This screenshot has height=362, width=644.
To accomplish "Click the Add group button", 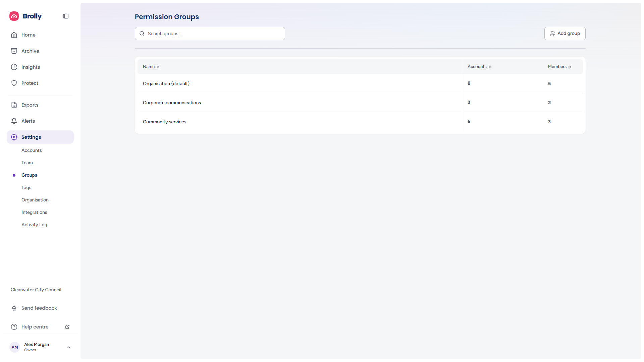I will pyautogui.click(x=565, y=34).
